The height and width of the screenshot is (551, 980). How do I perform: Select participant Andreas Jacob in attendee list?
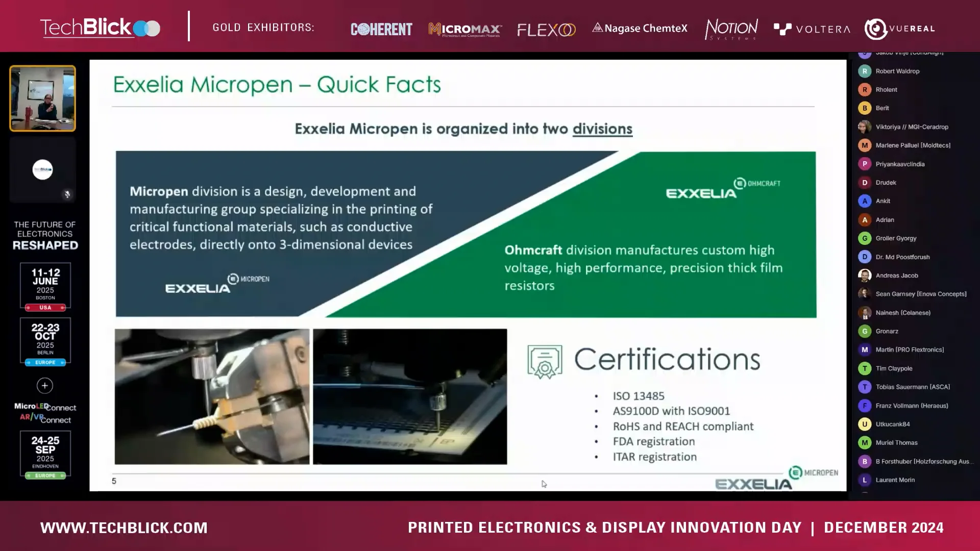pos(896,275)
